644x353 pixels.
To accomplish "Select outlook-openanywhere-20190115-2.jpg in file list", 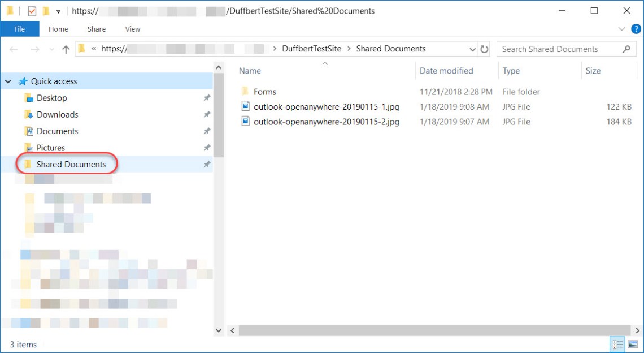I will (x=328, y=121).
